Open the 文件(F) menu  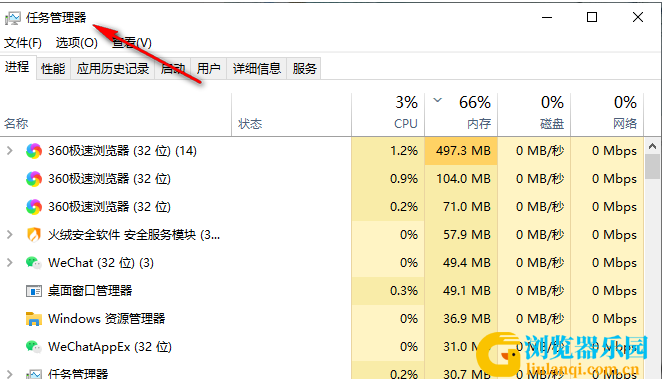point(23,43)
